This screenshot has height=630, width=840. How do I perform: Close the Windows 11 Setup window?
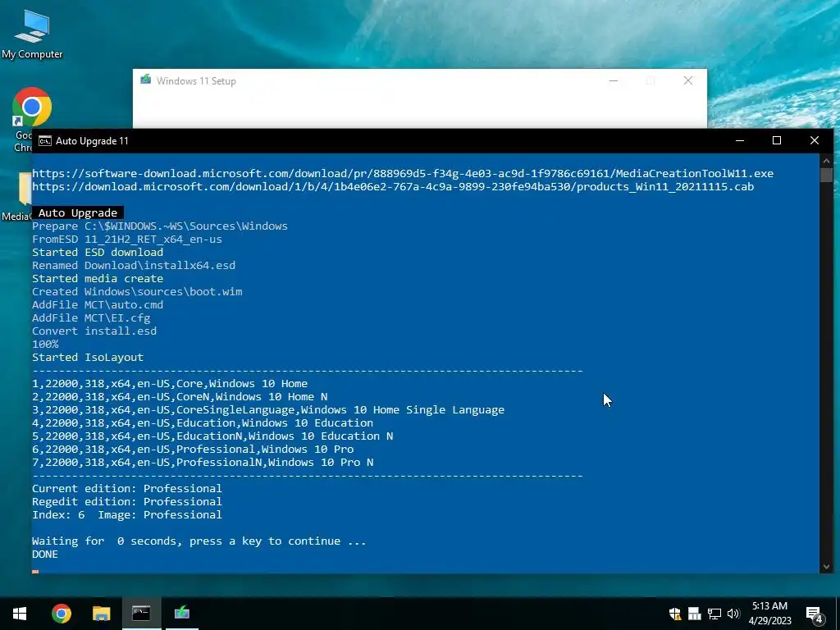tap(688, 80)
